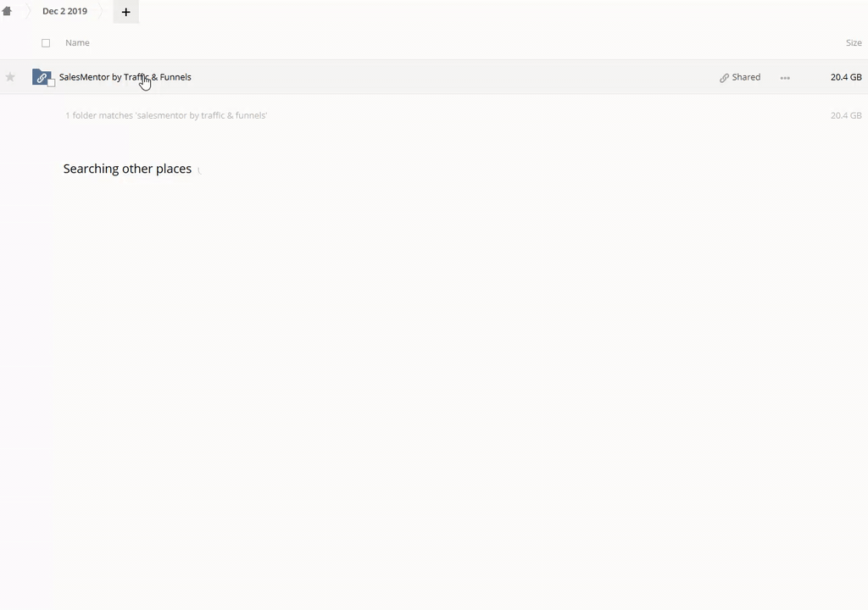Sort files by the Size column

point(853,43)
